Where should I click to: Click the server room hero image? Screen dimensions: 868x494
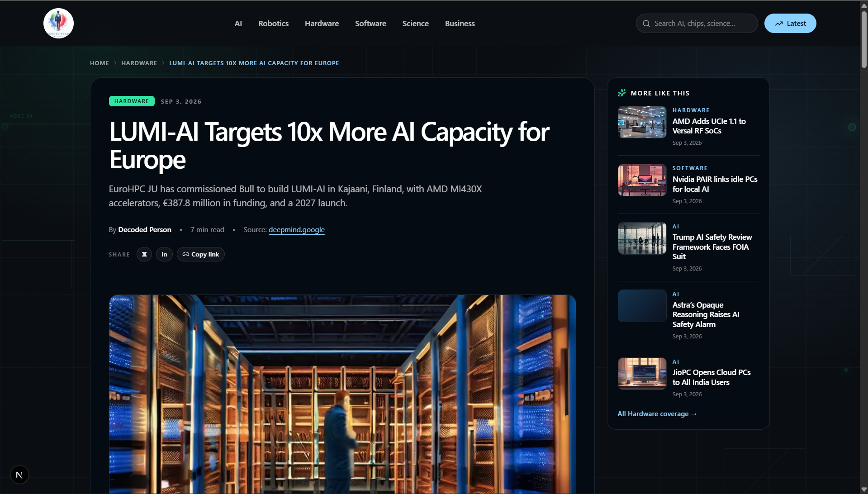tap(342, 394)
